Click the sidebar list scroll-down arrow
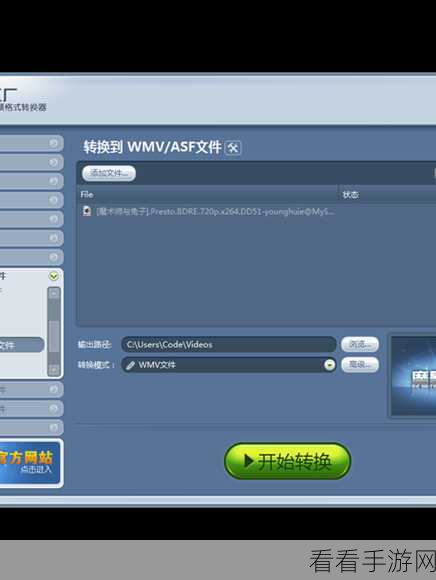 click(54, 369)
